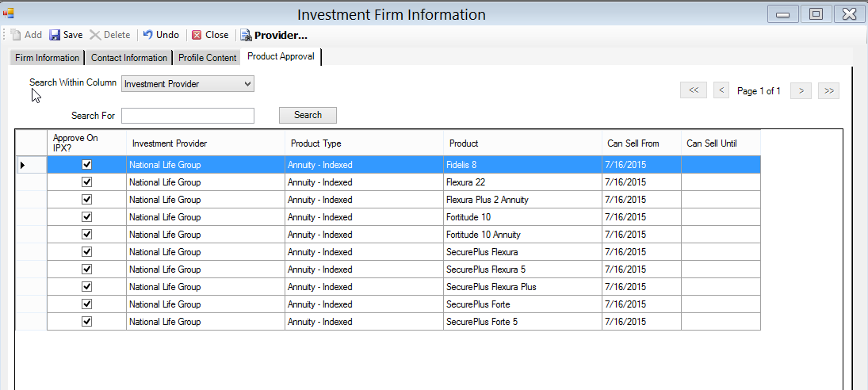Go to the previous page (<)

click(x=721, y=90)
